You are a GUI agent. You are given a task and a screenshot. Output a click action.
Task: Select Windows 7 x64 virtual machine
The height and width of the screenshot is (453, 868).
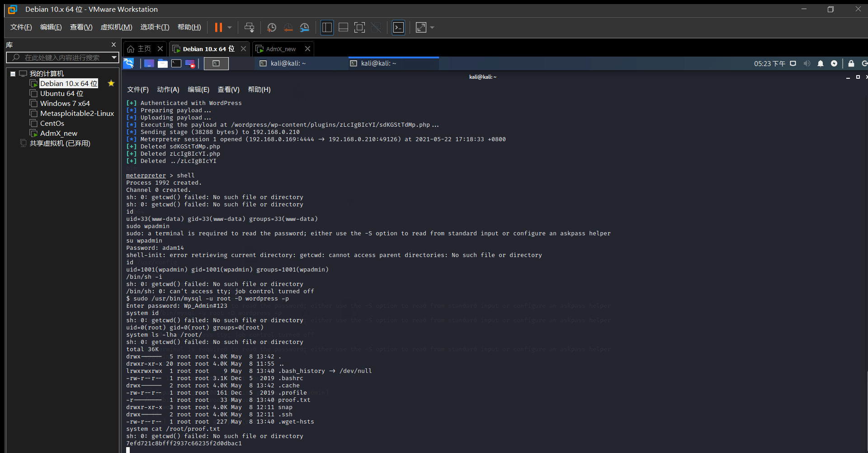[65, 104]
